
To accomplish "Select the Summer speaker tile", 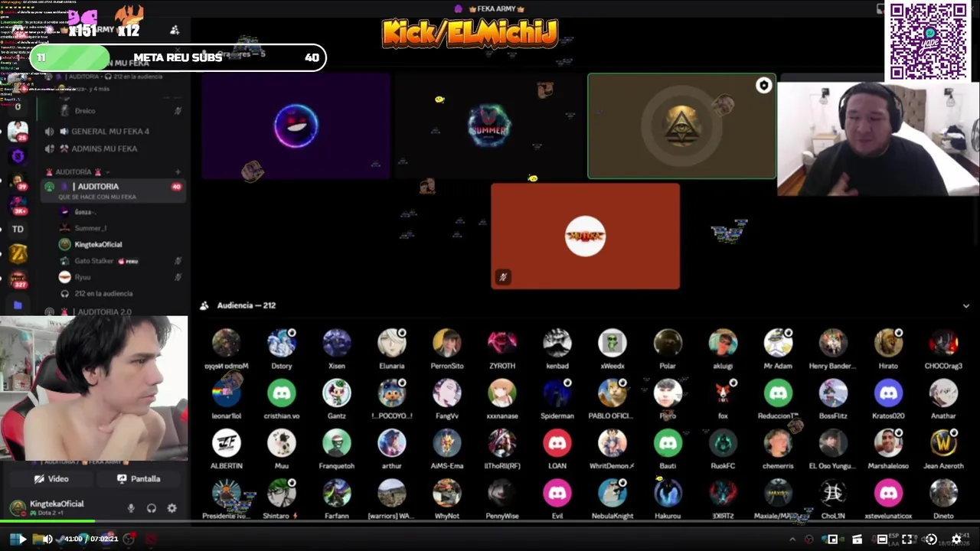I will point(488,126).
